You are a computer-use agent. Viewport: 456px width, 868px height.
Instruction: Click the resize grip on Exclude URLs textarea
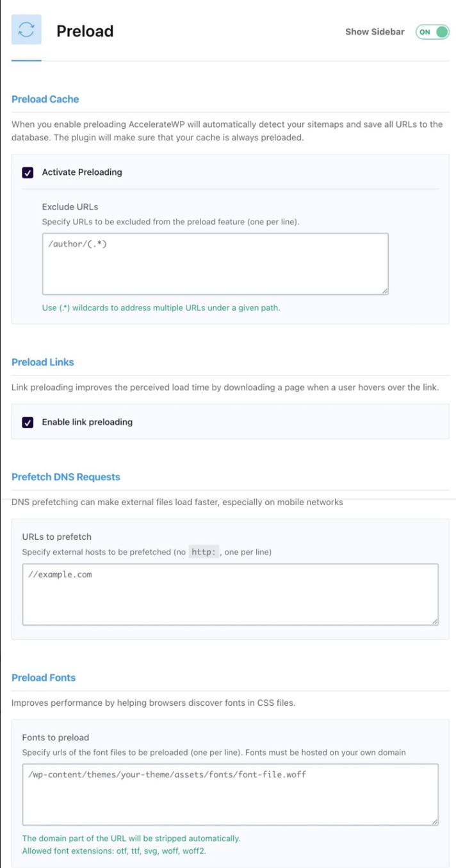[384, 290]
